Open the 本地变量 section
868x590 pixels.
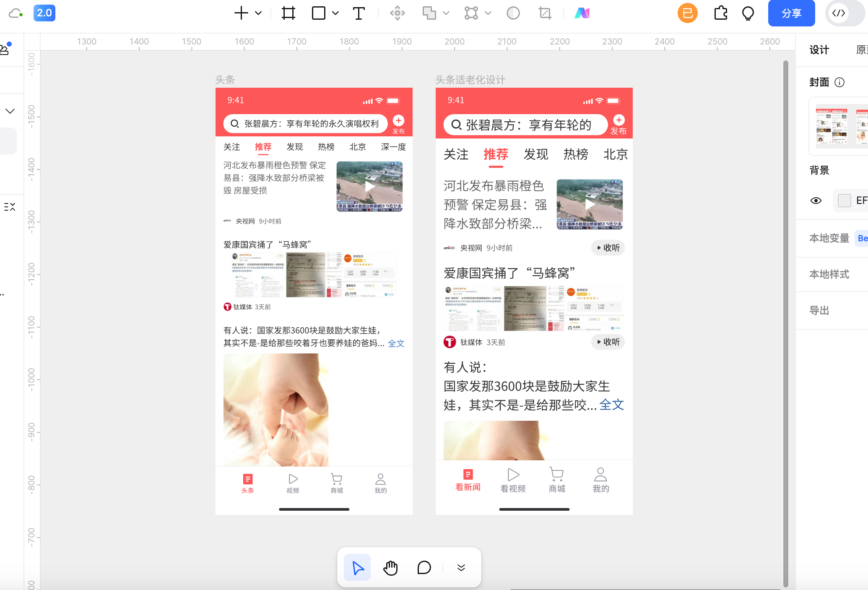829,238
